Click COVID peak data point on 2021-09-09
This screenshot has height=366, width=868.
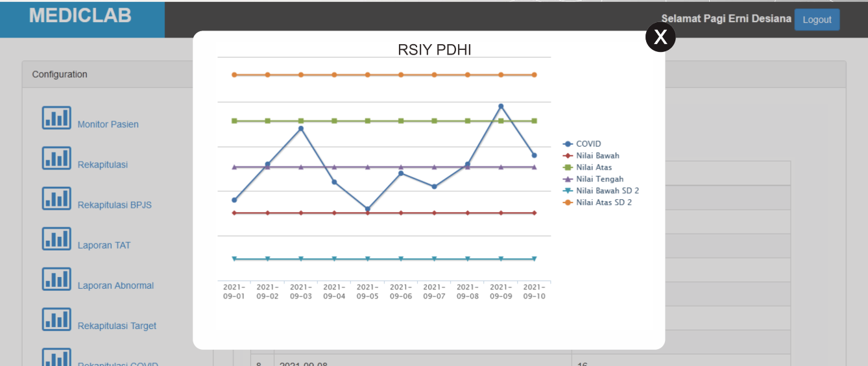pyautogui.click(x=501, y=106)
